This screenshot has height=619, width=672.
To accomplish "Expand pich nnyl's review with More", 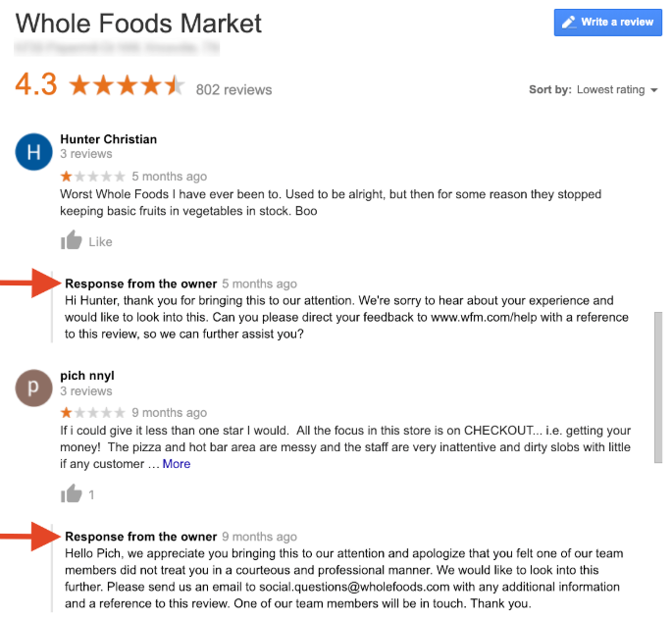I will (x=177, y=464).
